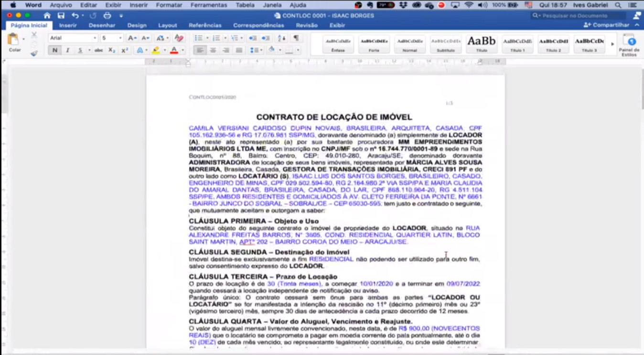Toggle subscript formatting
The width and height of the screenshot is (644, 355).
(x=111, y=50)
